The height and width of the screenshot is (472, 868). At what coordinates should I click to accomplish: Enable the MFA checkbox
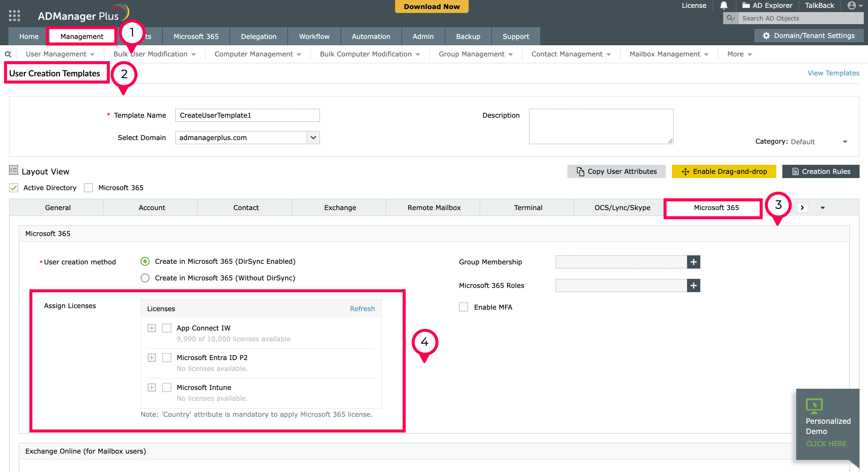[463, 307]
